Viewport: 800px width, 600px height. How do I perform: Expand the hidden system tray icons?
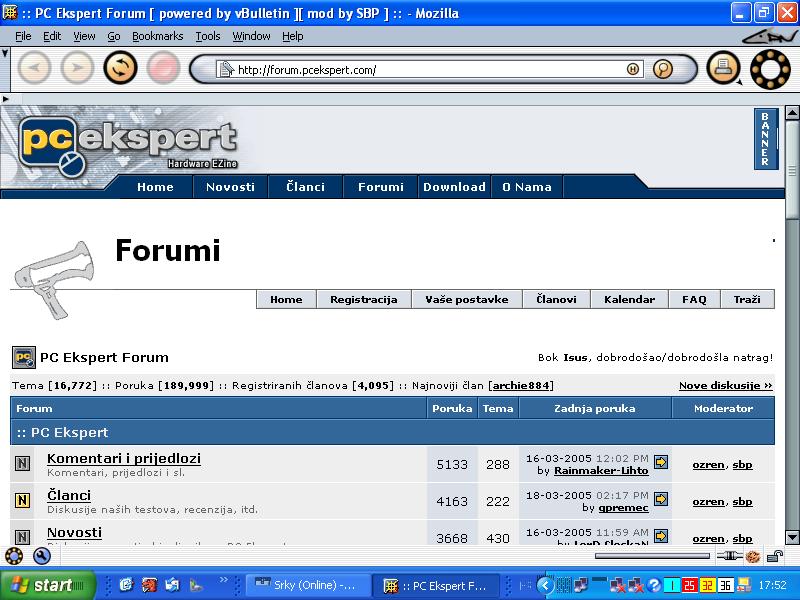tap(545, 585)
